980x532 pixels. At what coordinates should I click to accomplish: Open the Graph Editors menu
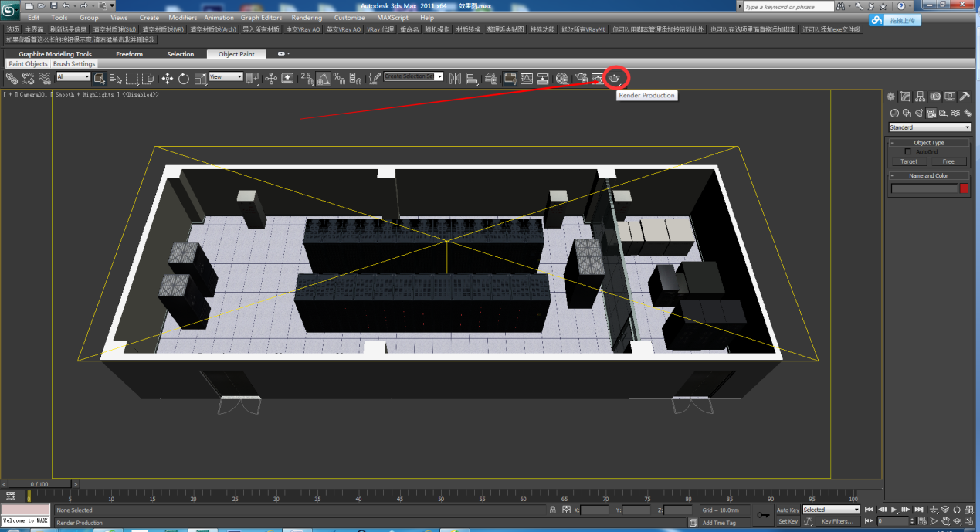(x=261, y=18)
